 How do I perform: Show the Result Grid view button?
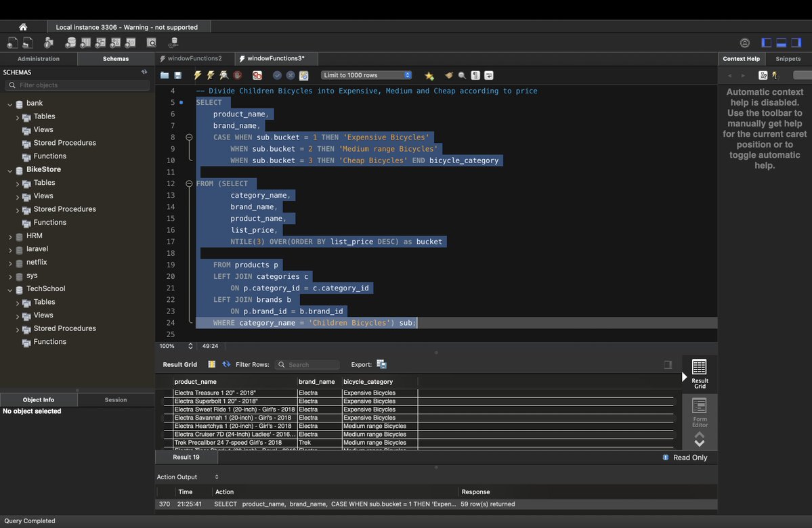(699, 373)
